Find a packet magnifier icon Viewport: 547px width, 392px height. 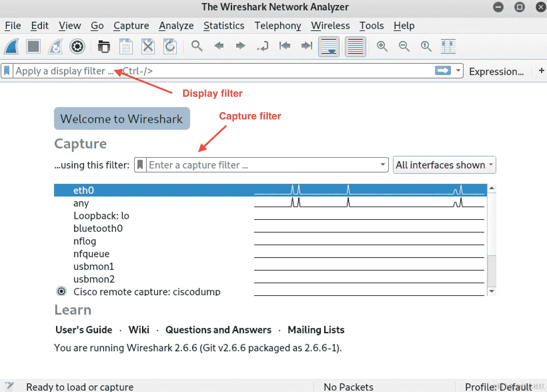tap(197, 46)
